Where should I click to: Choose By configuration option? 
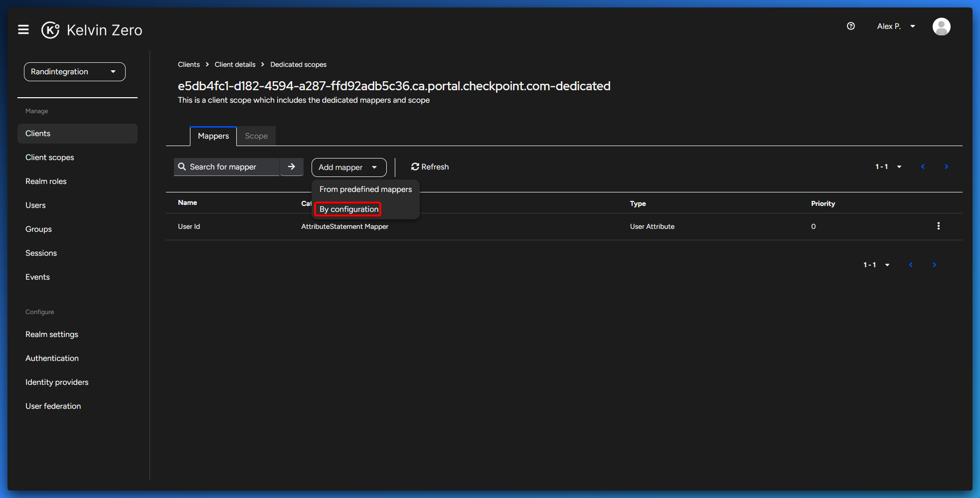tap(349, 209)
